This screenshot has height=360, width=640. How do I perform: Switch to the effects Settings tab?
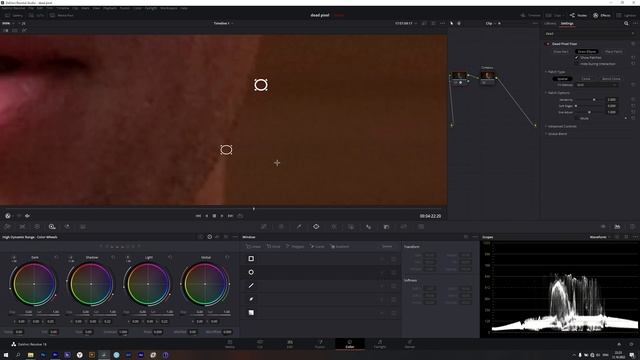tap(567, 23)
